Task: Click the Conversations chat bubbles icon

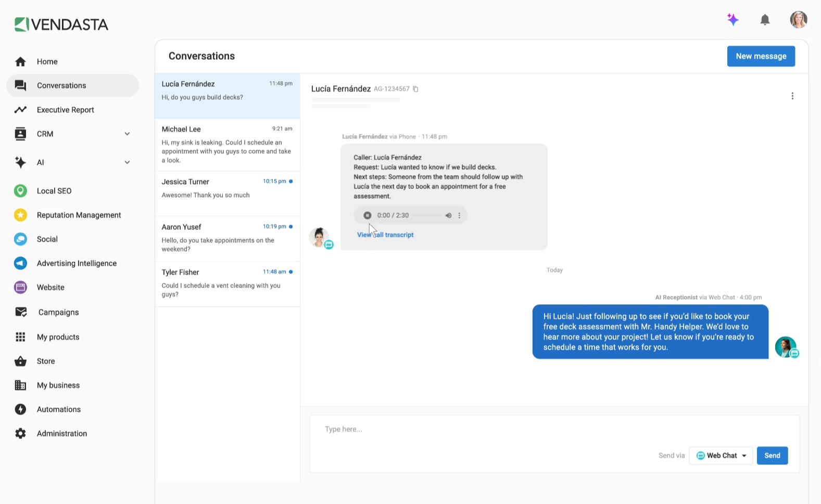Action: tap(20, 85)
